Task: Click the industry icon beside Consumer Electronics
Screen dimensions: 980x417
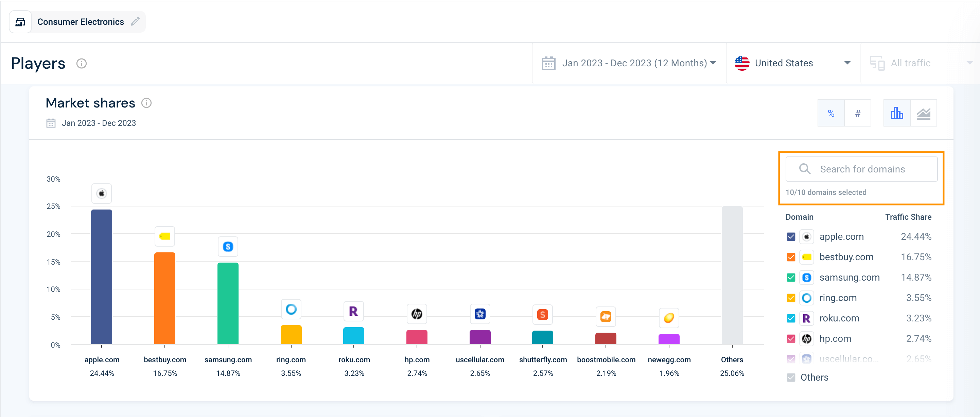Action: click(20, 22)
